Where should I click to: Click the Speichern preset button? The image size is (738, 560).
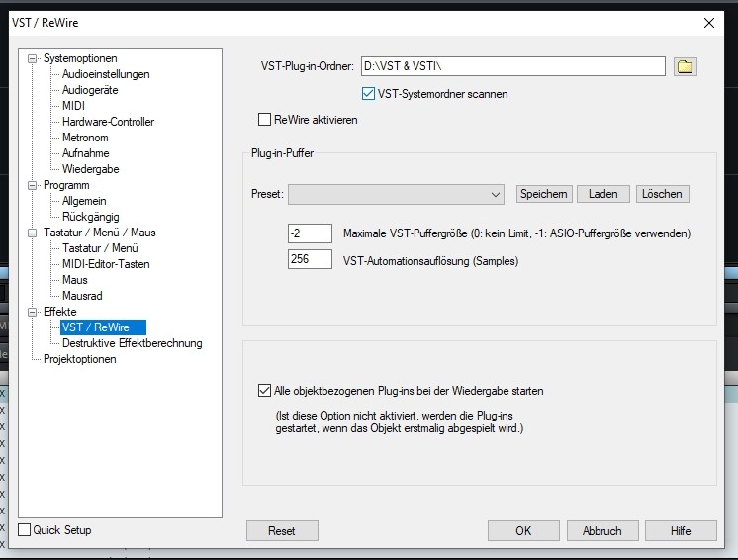tap(544, 194)
